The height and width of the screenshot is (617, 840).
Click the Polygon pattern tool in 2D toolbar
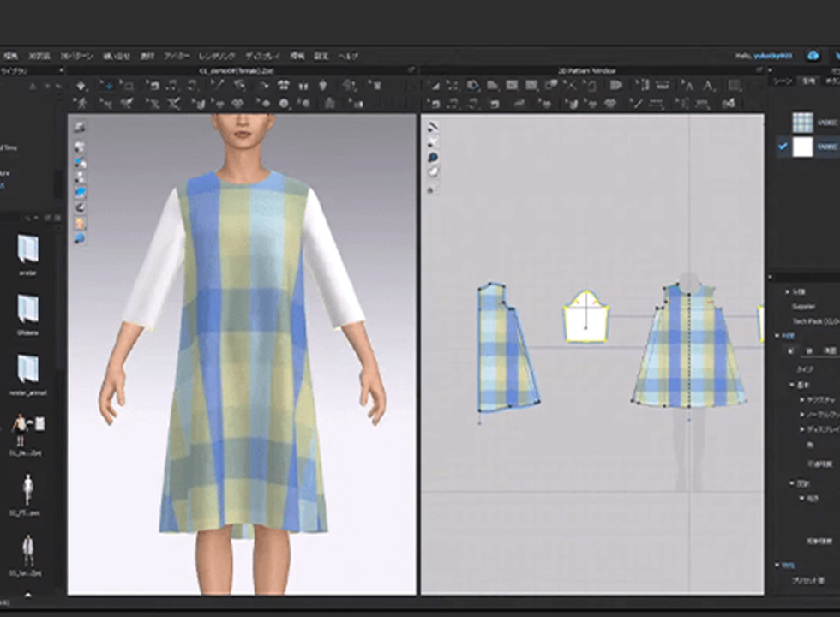pyautogui.click(x=492, y=86)
